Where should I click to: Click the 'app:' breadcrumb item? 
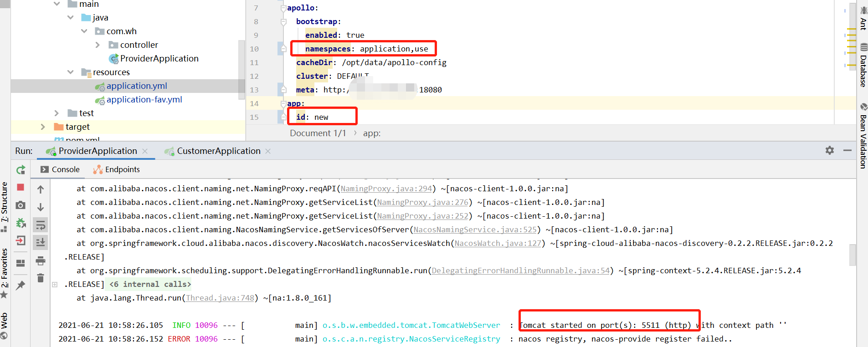372,133
